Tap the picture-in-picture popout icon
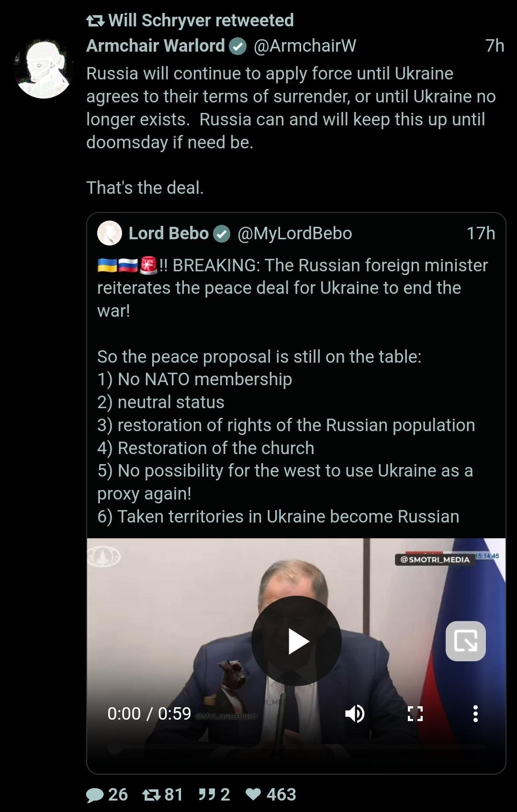Viewport: 517px width, 812px height. click(465, 641)
